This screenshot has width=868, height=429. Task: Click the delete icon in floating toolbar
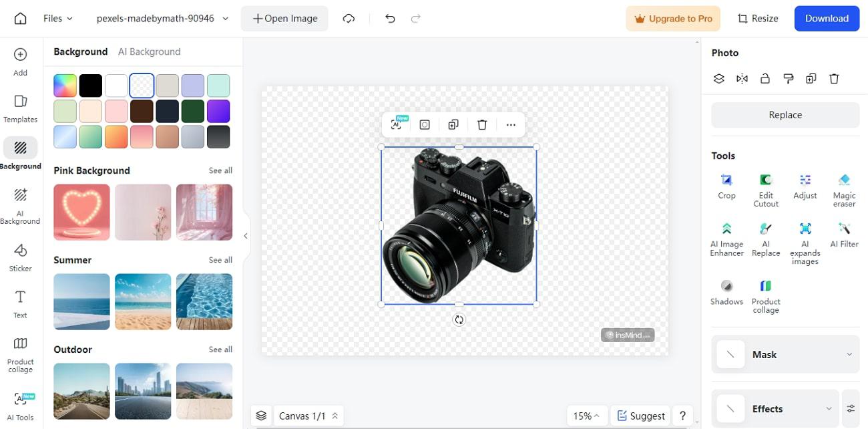(x=482, y=125)
